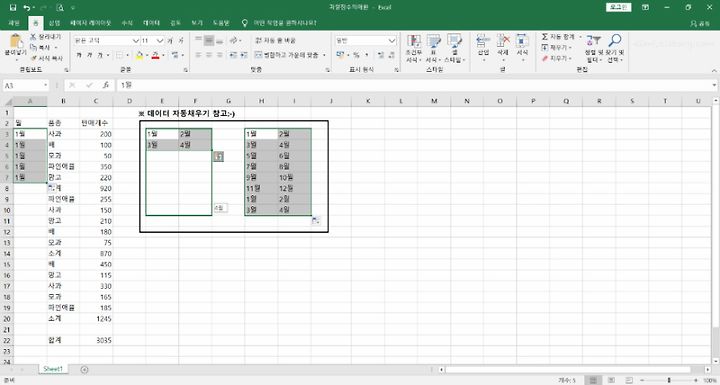Click the Sign in button

pyautogui.click(x=619, y=7)
